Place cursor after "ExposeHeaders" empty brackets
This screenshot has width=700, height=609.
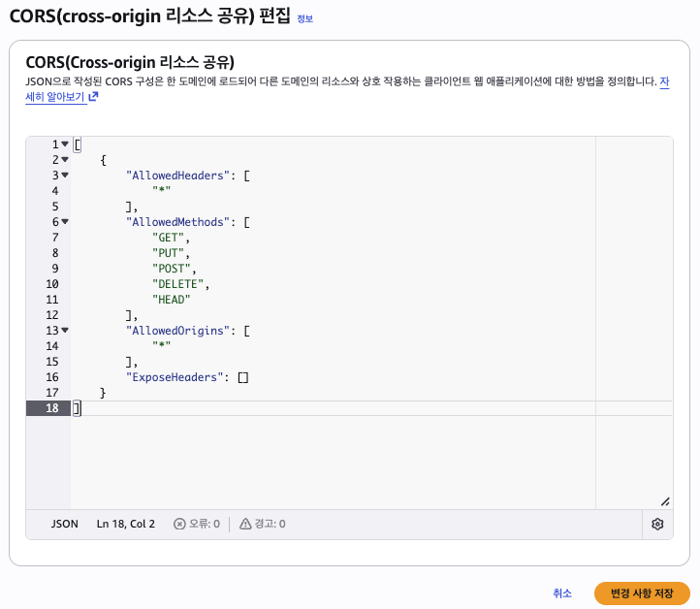[x=248, y=377]
